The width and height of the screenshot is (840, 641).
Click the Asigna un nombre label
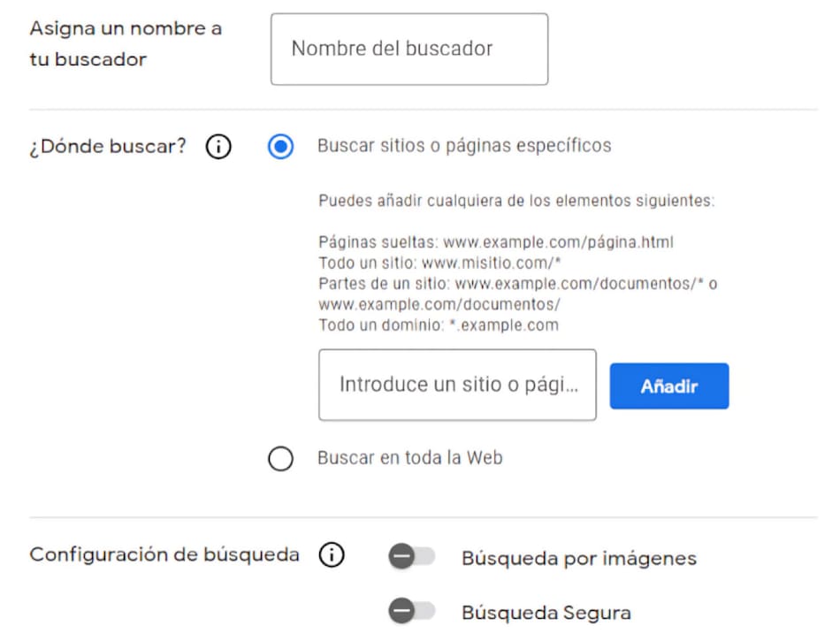click(x=125, y=42)
